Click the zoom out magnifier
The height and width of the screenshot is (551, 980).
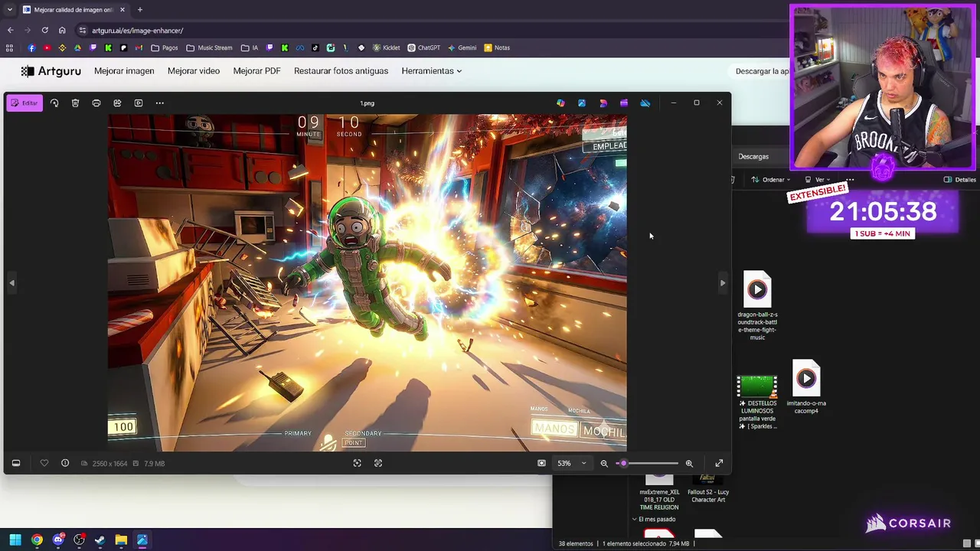pos(604,463)
